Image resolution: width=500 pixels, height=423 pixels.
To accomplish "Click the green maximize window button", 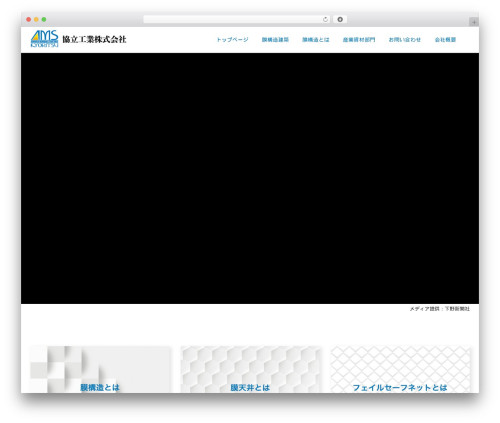I will coord(44,20).
